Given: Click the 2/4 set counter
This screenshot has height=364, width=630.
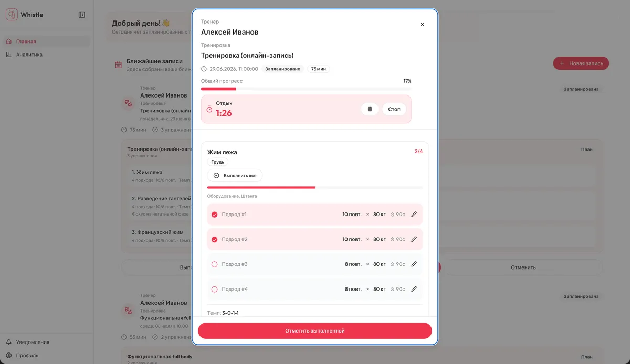Looking at the screenshot, I should click(418, 152).
